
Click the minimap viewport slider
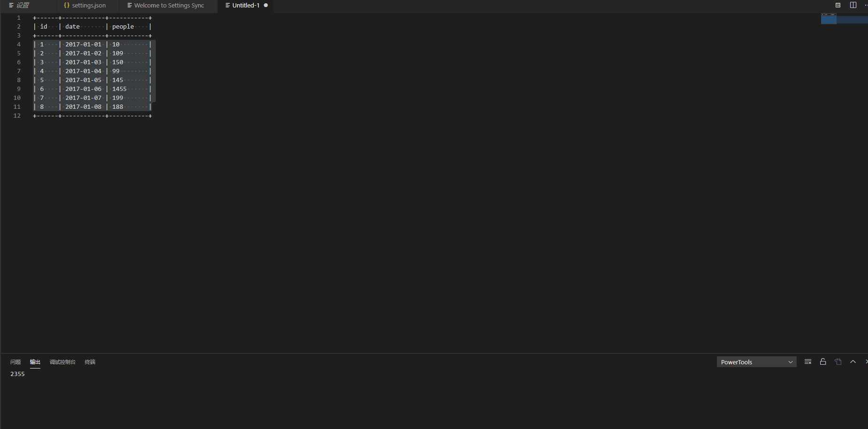coord(844,19)
